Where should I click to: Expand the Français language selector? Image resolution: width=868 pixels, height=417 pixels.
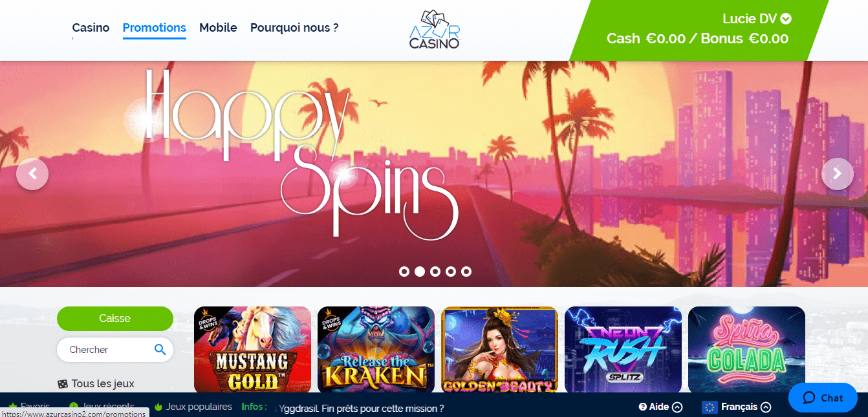click(x=766, y=407)
